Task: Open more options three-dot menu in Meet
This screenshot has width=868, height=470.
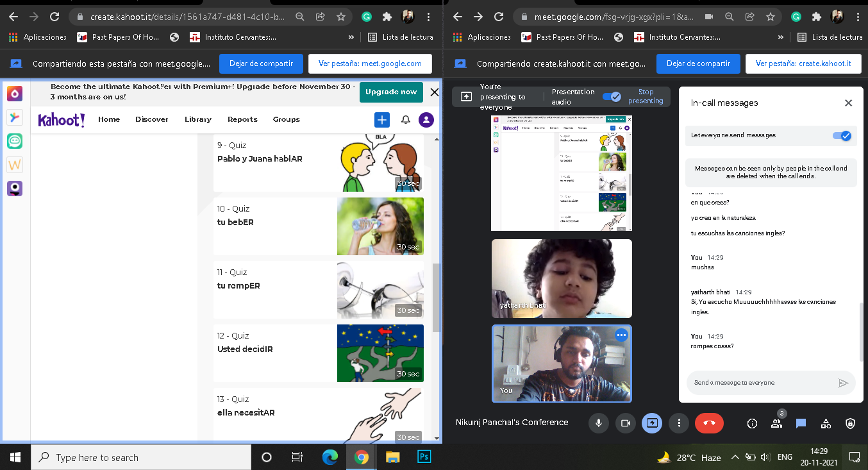Action: 679,423
